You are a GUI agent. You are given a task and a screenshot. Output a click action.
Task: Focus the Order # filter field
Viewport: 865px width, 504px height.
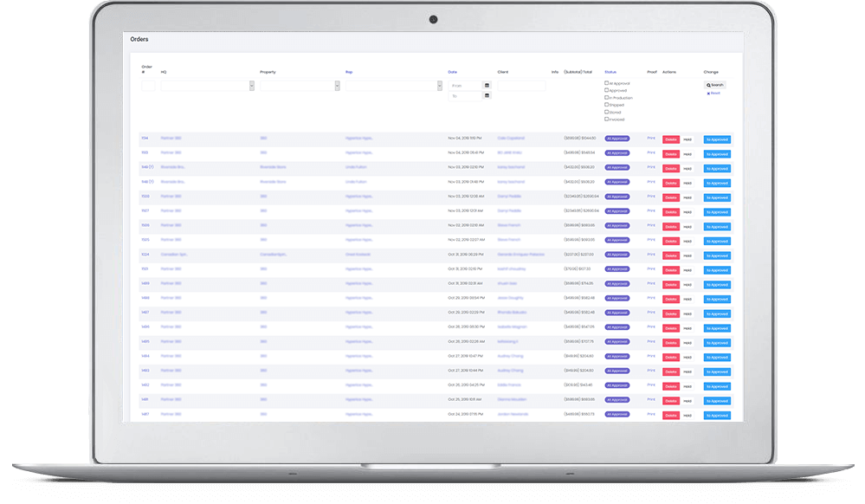(x=148, y=86)
